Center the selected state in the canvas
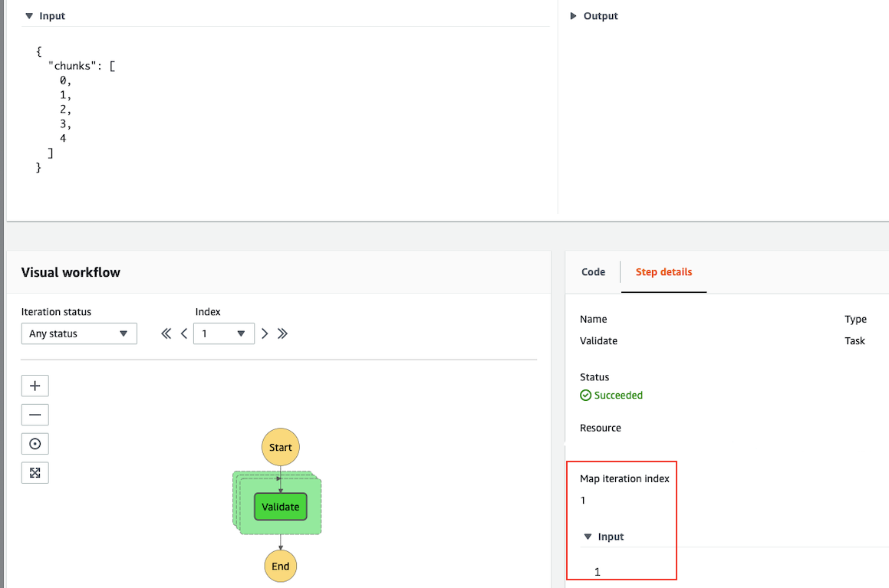This screenshot has height=588, width=889. coord(35,443)
